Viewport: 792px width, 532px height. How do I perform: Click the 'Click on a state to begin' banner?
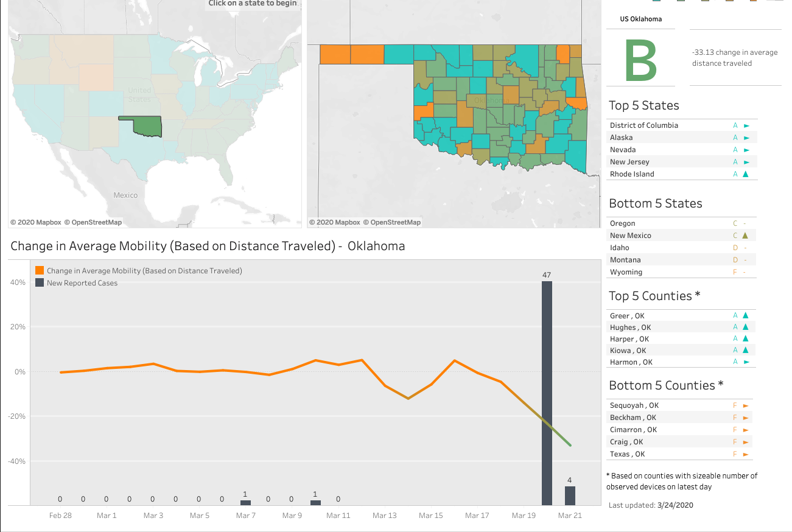[252, 4]
